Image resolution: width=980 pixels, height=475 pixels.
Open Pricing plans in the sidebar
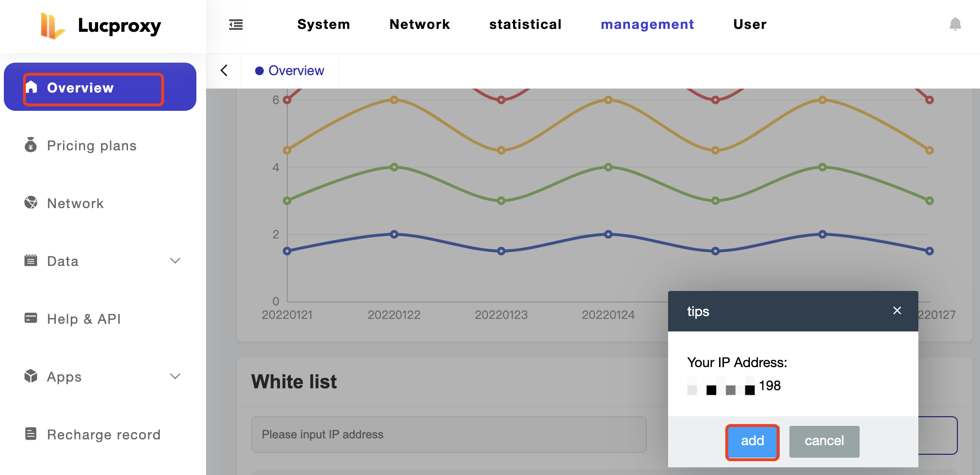click(x=100, y=145)
